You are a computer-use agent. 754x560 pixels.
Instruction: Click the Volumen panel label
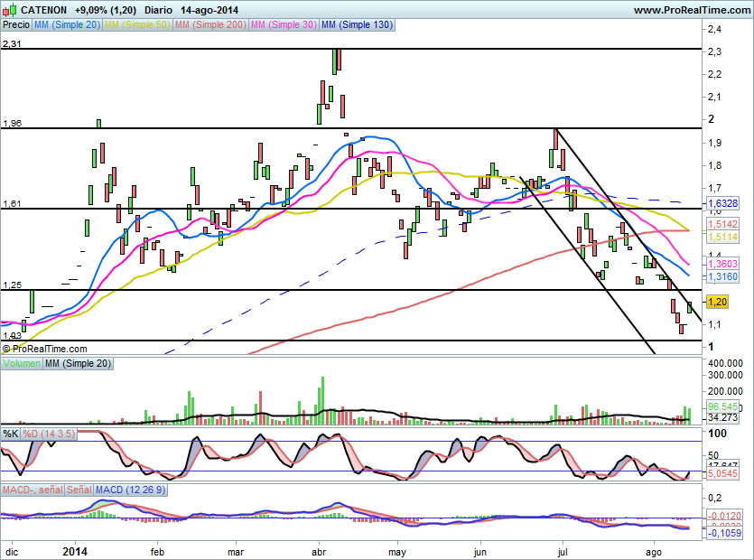tap(22, 363)
